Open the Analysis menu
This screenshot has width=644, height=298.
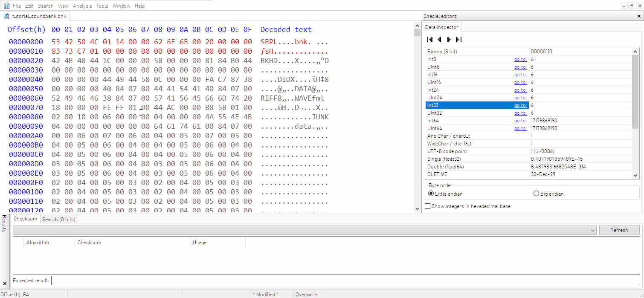[x=82, y=6]
